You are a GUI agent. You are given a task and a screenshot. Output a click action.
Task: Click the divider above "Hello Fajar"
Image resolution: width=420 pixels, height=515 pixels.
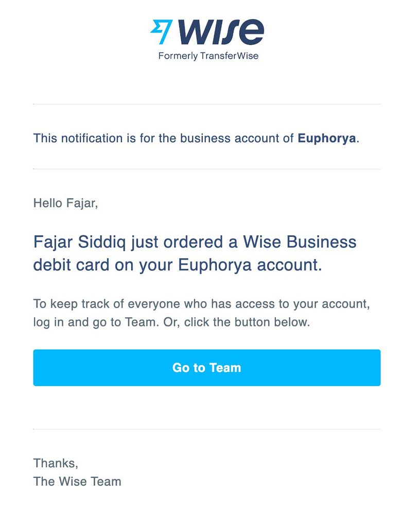[x=207, y=169]
